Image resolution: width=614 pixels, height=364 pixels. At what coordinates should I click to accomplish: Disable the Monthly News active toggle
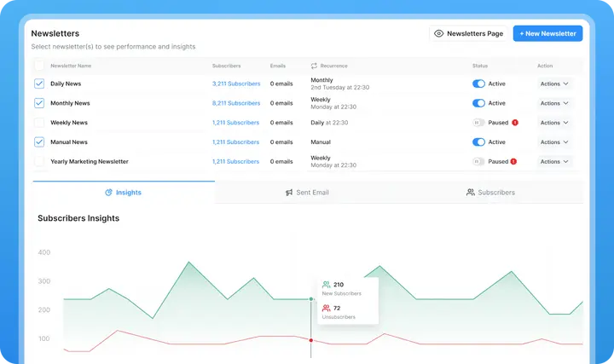click(478, 103)
